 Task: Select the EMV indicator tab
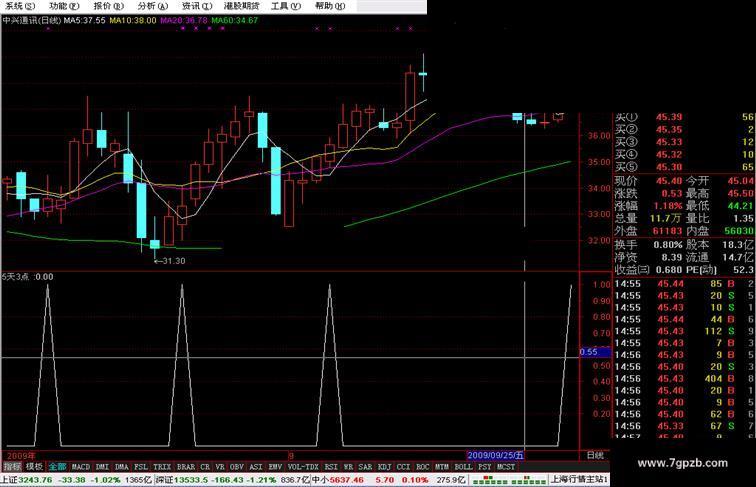[x=275, y=467]
